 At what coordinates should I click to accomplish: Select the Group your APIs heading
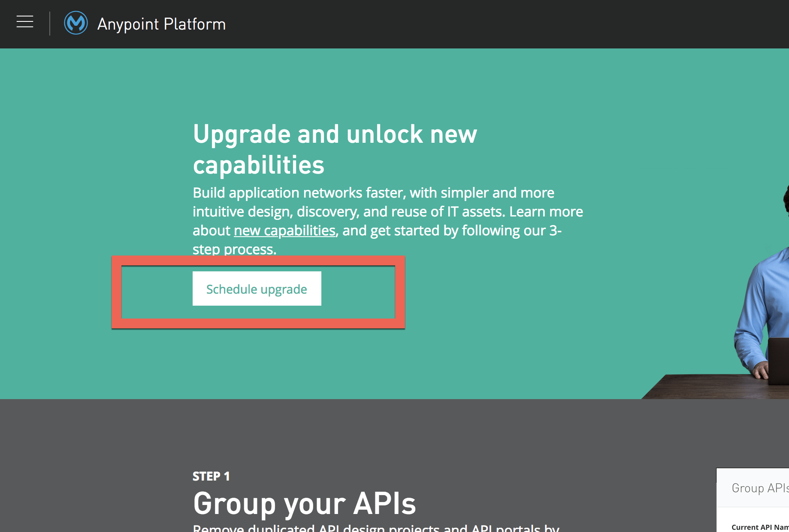click(x=304, y=504)
